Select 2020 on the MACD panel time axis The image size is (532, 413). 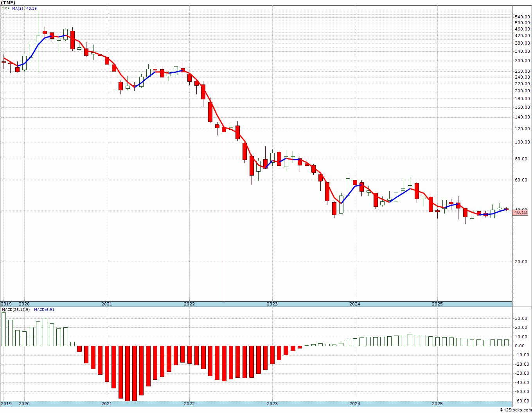(x=24, y=404)
